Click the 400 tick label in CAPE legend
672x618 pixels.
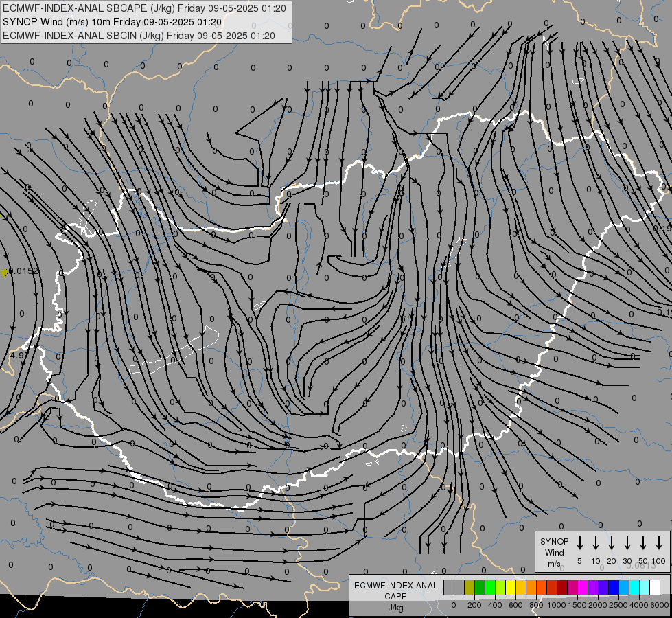495,605
